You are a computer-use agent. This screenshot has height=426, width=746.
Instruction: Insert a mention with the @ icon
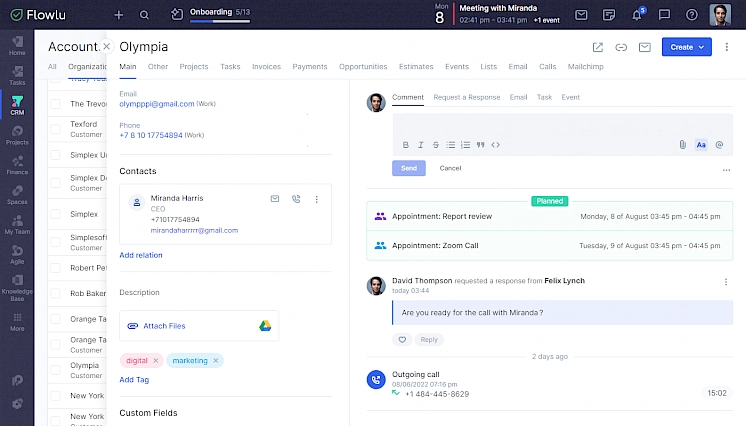[x=719, y=145]
